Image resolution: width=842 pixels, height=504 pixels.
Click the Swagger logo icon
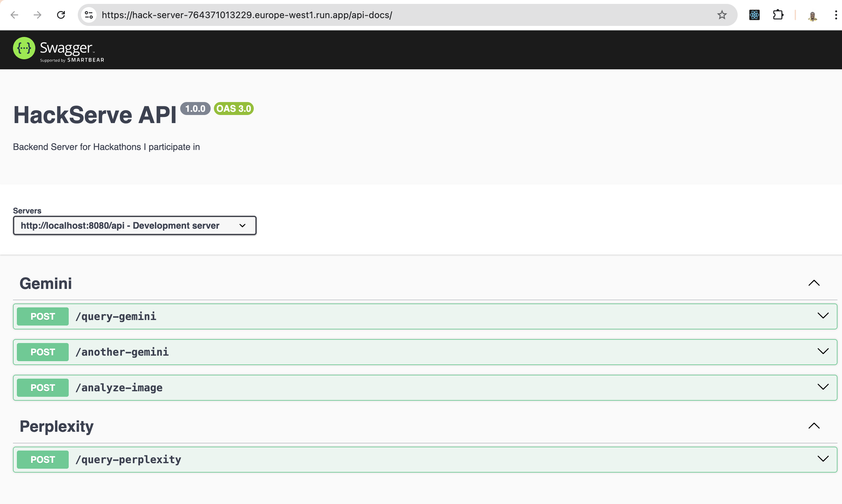coord(24,48)
